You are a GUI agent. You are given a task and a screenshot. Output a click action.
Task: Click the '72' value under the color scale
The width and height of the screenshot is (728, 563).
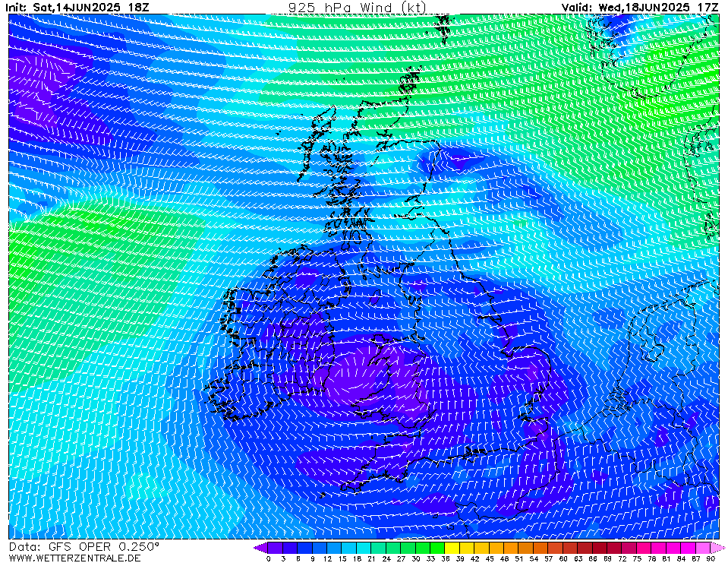(622, 558)
